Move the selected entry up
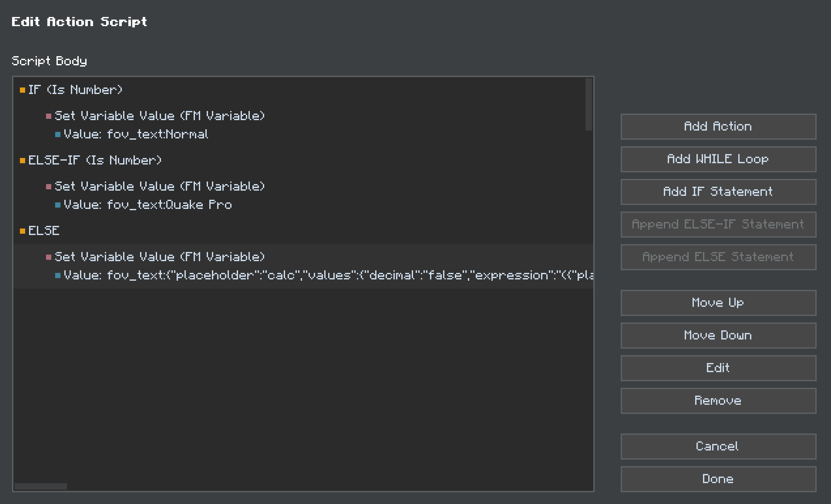831x504 pixels. (x=718, y=303)
